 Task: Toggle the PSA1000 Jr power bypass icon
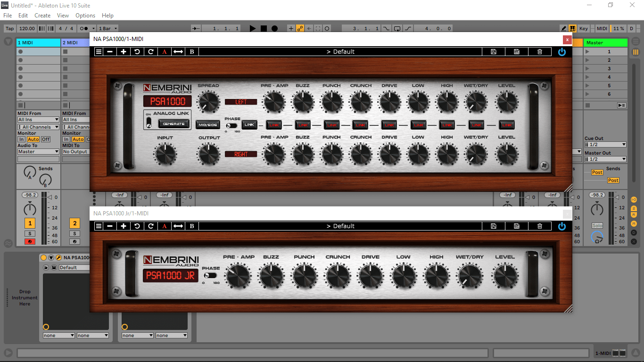point(562,226)
